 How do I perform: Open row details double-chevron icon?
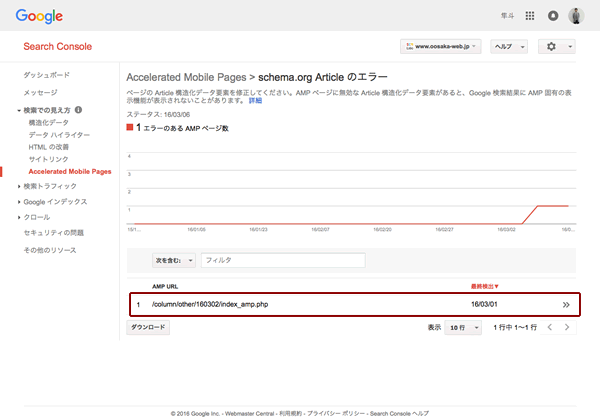566,304
